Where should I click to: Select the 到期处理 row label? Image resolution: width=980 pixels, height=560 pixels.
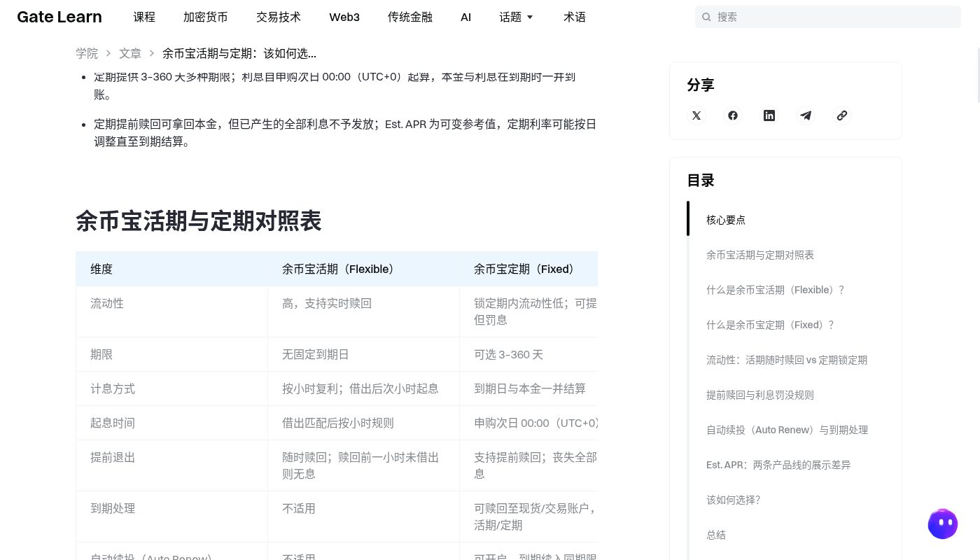point(113,508)
